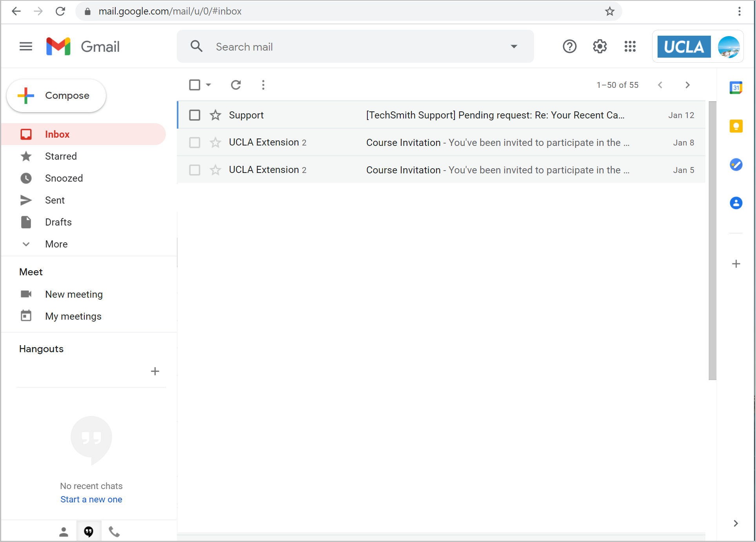Viewport: 756px width, 542px height.
Task: Open Google Tasks side panel icon
Action: [x=736, y=164]
